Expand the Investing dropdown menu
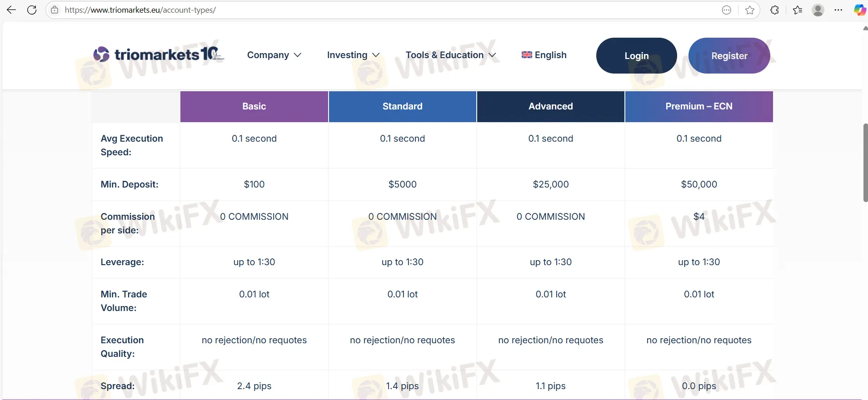 tap(353, 55)
